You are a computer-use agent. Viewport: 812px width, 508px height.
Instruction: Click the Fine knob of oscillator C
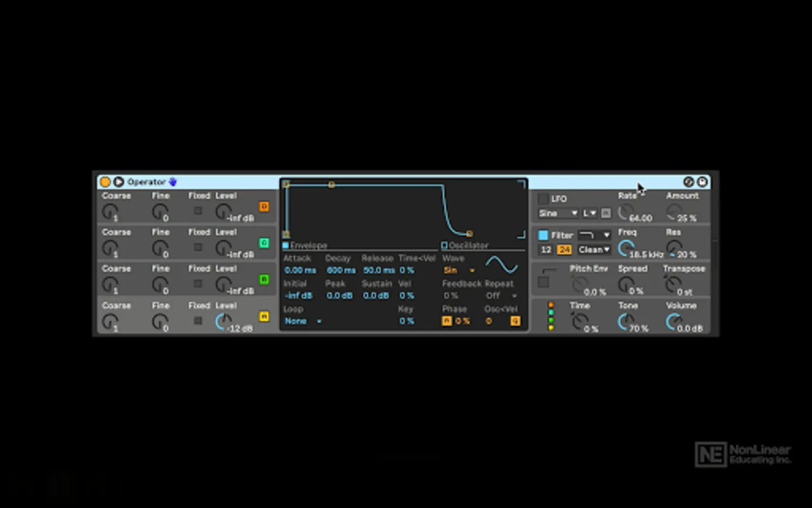coord(160,248)
